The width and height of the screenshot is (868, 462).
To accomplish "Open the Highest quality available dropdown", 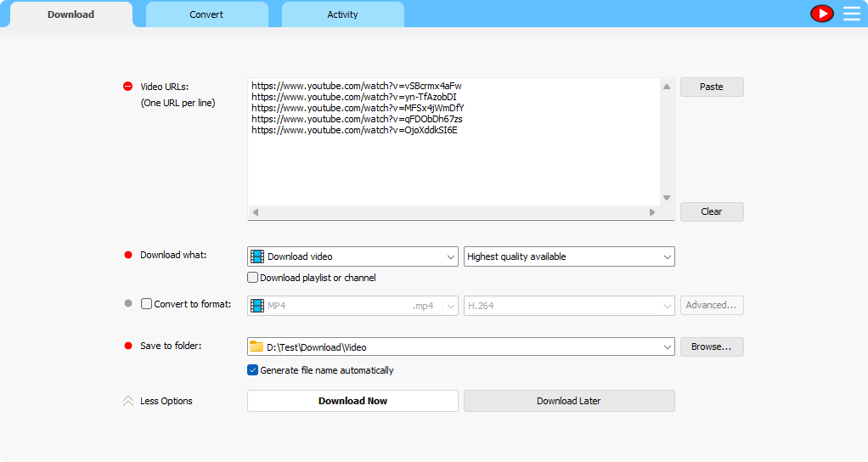I will tap(667, 256).
